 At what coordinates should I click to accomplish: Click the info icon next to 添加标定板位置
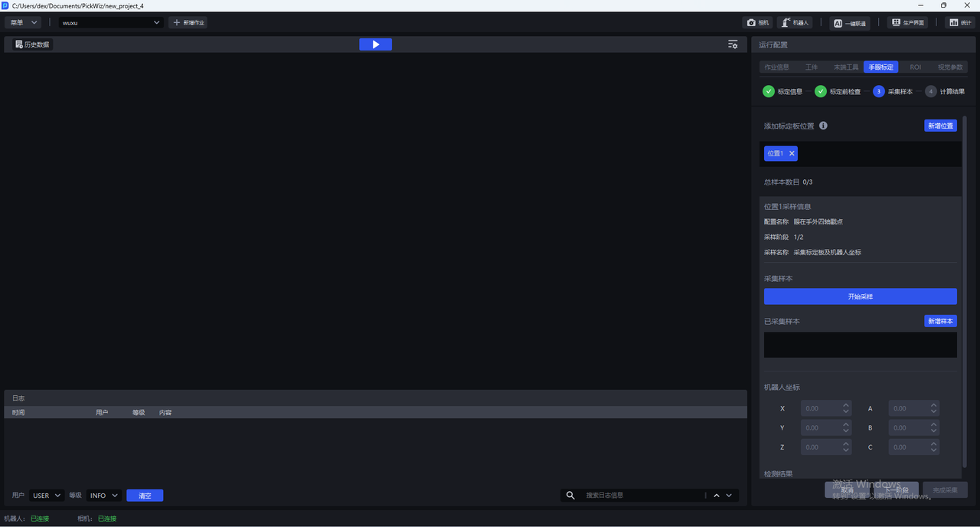click(x=823, y=126)
